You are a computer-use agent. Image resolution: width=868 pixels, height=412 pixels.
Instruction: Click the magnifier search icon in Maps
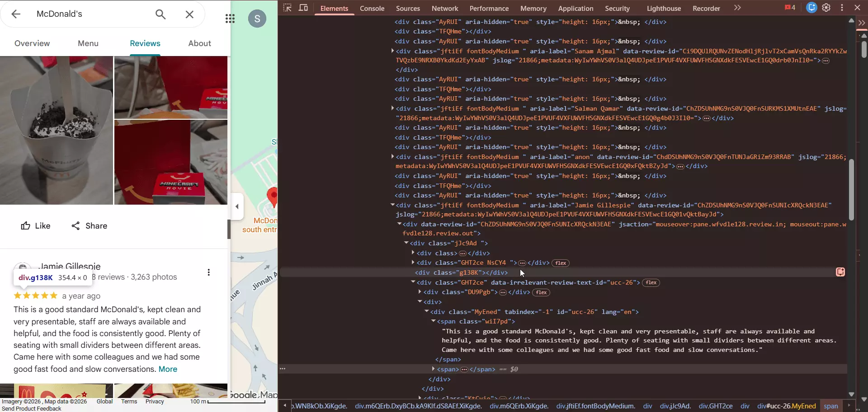[x=160, y=14]
